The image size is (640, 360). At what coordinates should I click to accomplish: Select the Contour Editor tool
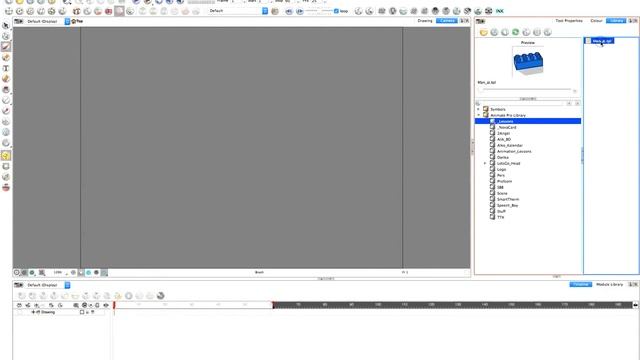click(x=6, y=36)
